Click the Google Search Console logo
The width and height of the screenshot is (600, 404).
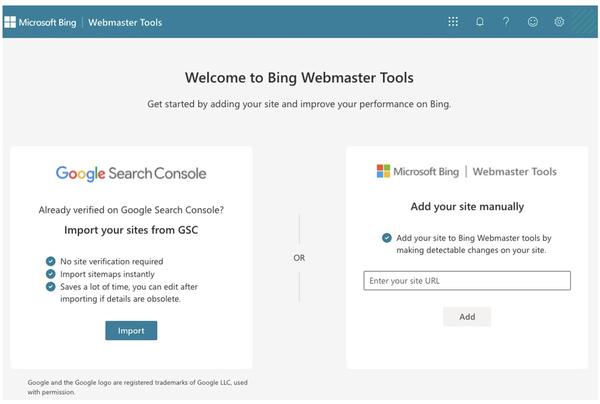131,174
